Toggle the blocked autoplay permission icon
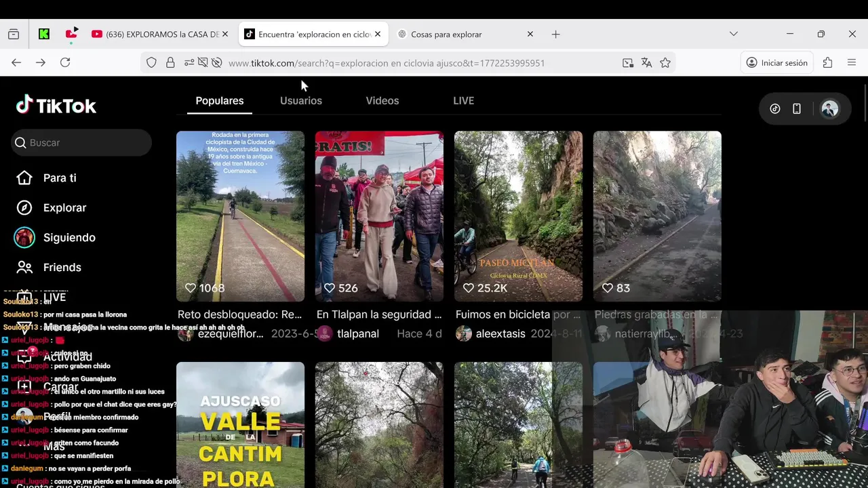Image resolution: width=868 pixels, height=488 pixels. [x=203, y=63]
